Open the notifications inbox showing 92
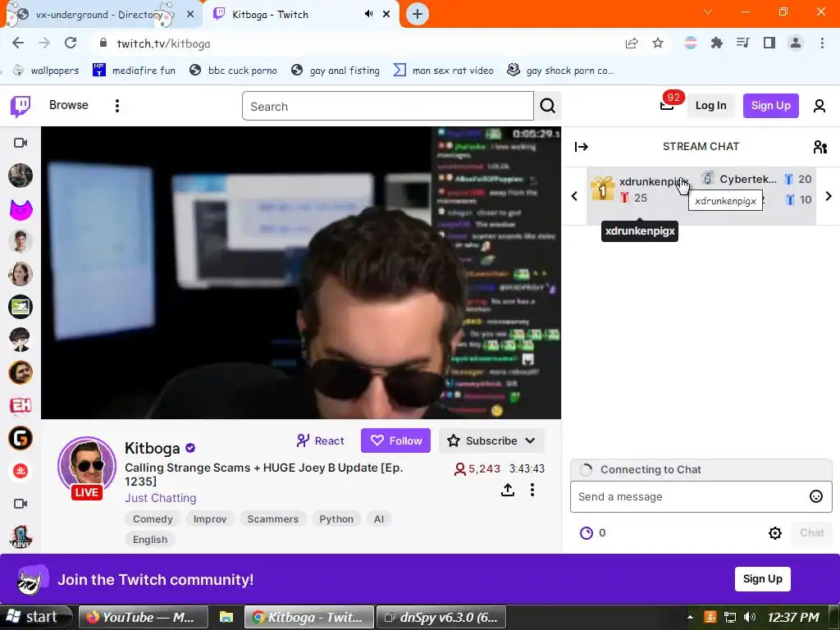 [x=667, y=104]
